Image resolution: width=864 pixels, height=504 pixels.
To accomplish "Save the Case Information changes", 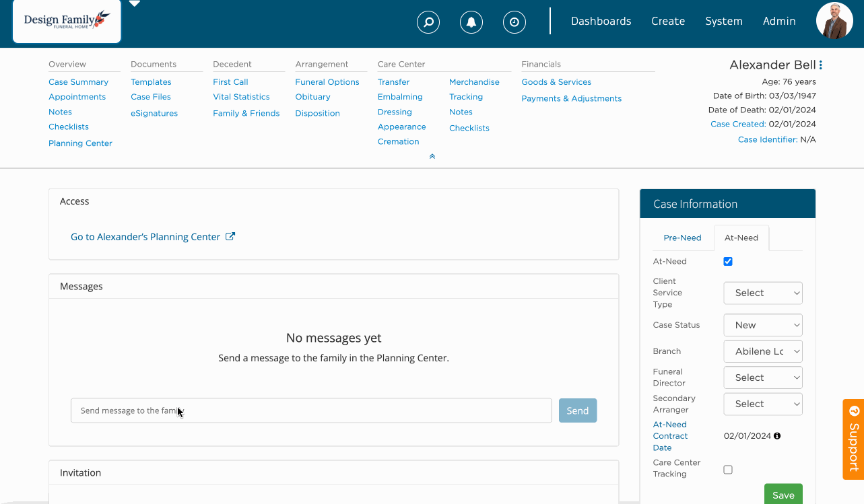I will pos(783,494).
